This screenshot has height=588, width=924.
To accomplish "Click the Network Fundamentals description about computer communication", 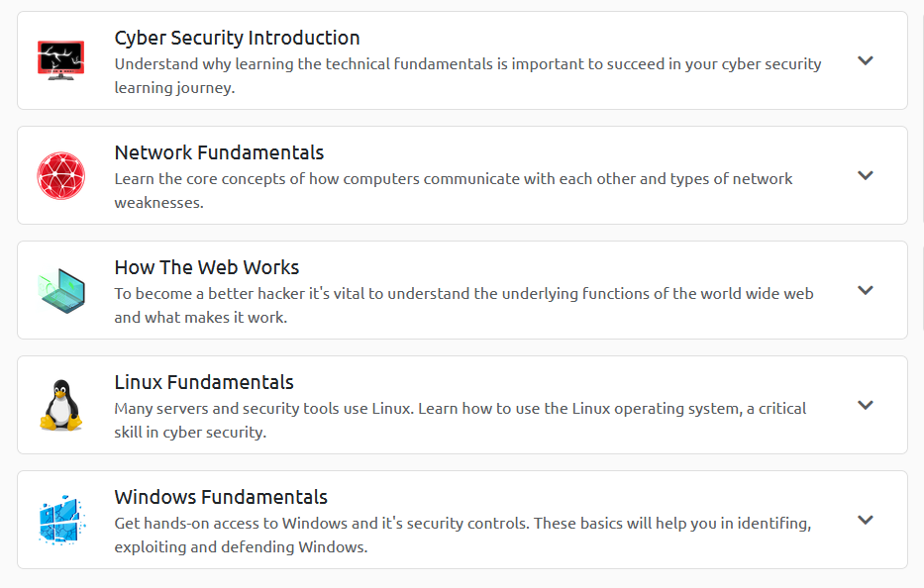I will pyautogui.click(x=453, y=179).
